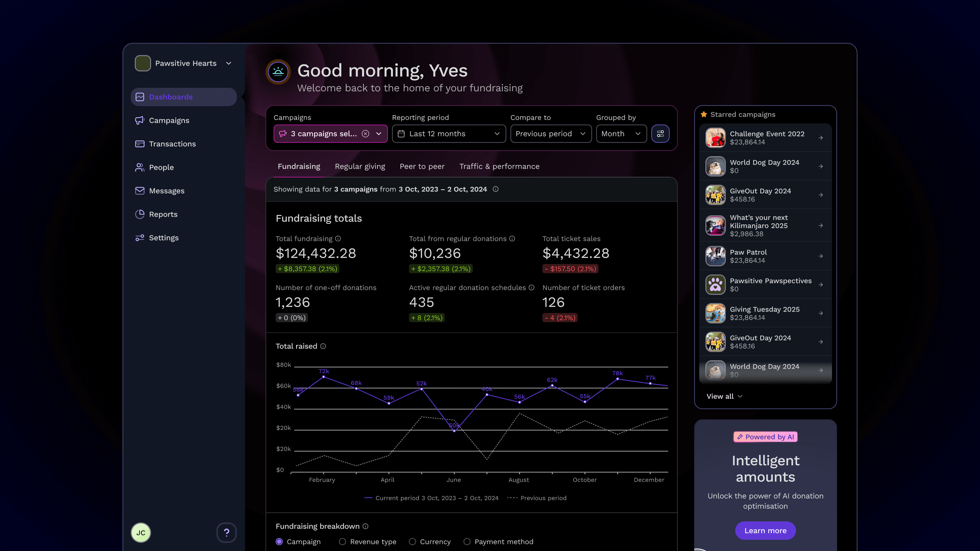This screenshot has width=980, height=551.
Task: Open the Grouped by Month dropdown
Action: pyautogui.click(x=621, y=133)
